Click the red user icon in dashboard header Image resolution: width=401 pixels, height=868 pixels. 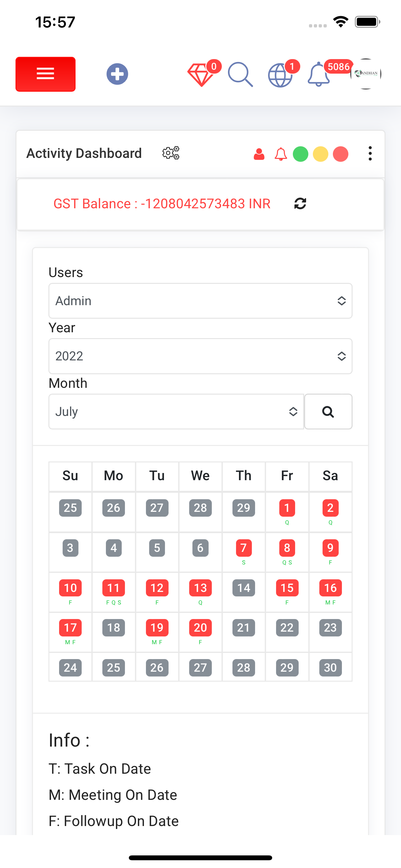click(x=259, y=154)
